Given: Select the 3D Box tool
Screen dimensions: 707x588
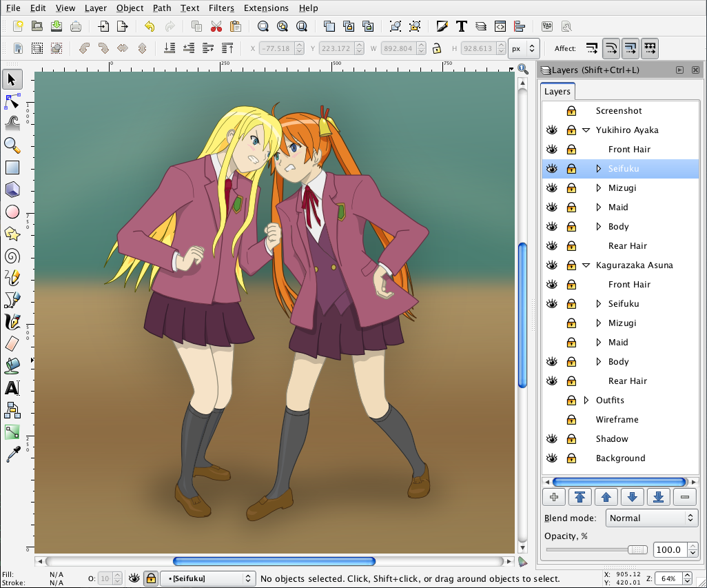Looking at the screenshot, I should coord(12,190).
